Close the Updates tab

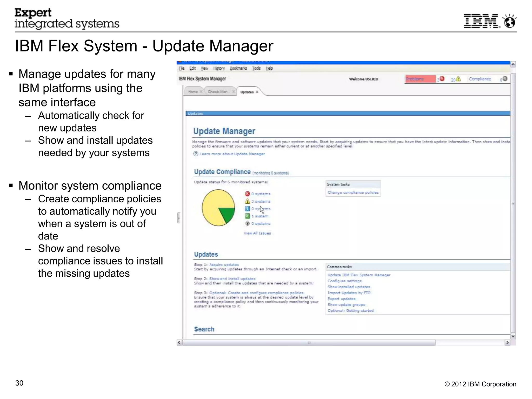coord(257,92)
